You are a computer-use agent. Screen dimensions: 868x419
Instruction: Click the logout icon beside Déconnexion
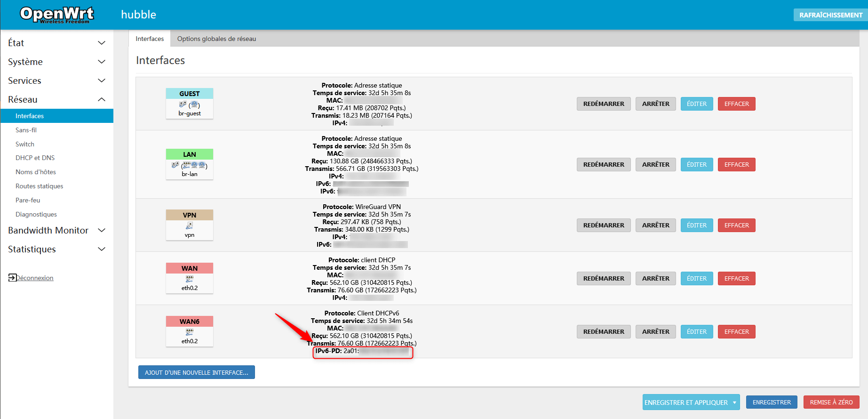click(12, 278)
